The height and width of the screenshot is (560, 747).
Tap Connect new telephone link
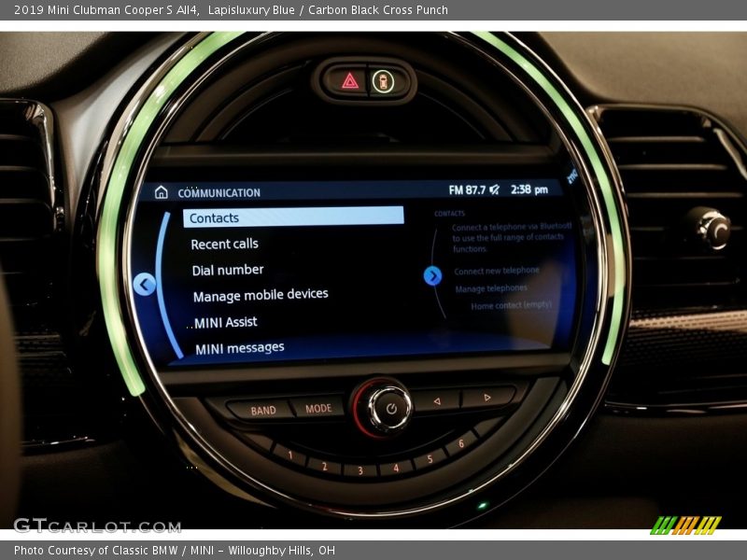click(496, 271)
